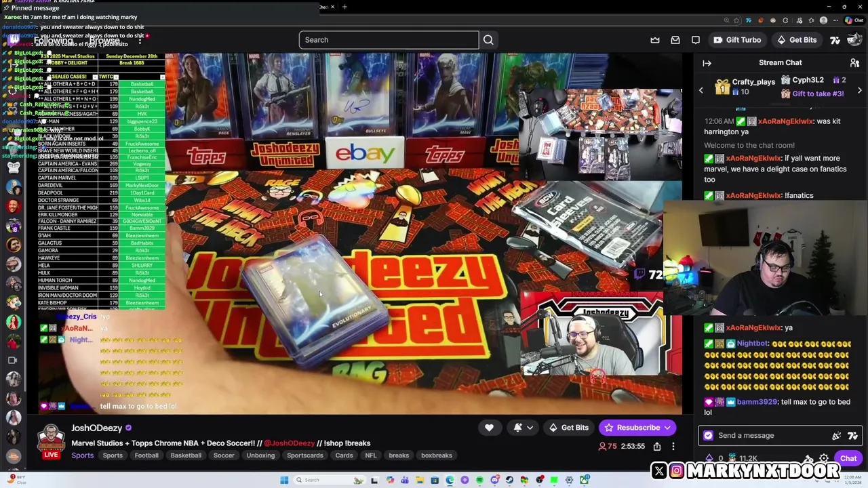The width and height of the screenshot is (868, 488).
Task: Zoom the page using address bar magnifier
Action: [x=726, y=20]
